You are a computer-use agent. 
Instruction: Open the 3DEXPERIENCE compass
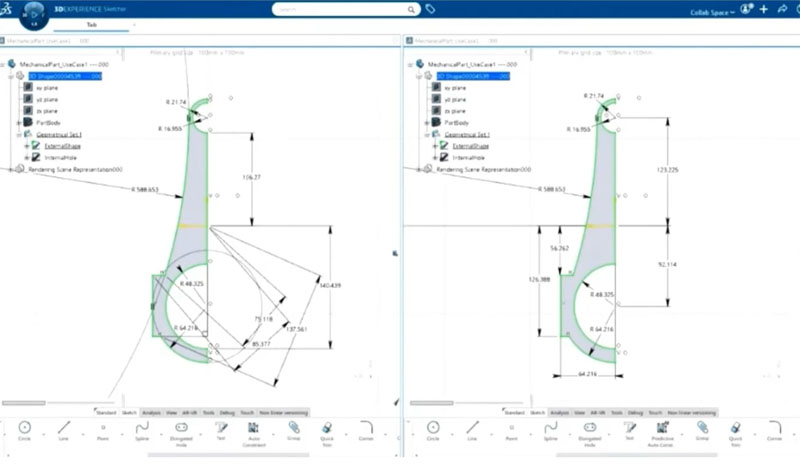click(x=34, y=15)
